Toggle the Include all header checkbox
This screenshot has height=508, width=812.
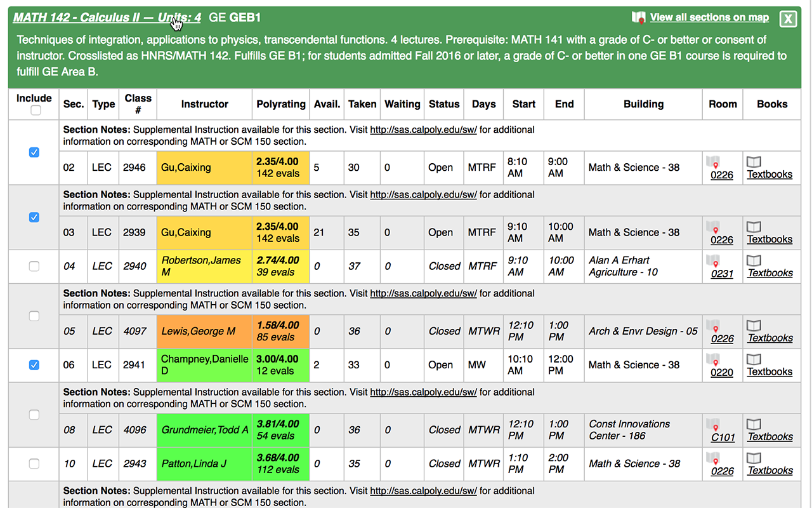click(x=36, y=110)
